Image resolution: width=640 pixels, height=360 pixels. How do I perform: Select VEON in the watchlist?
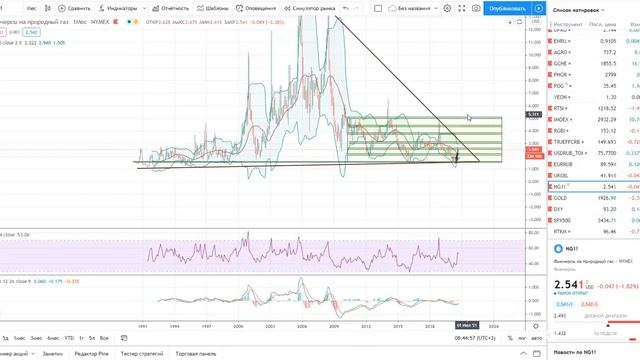(594, 97)
